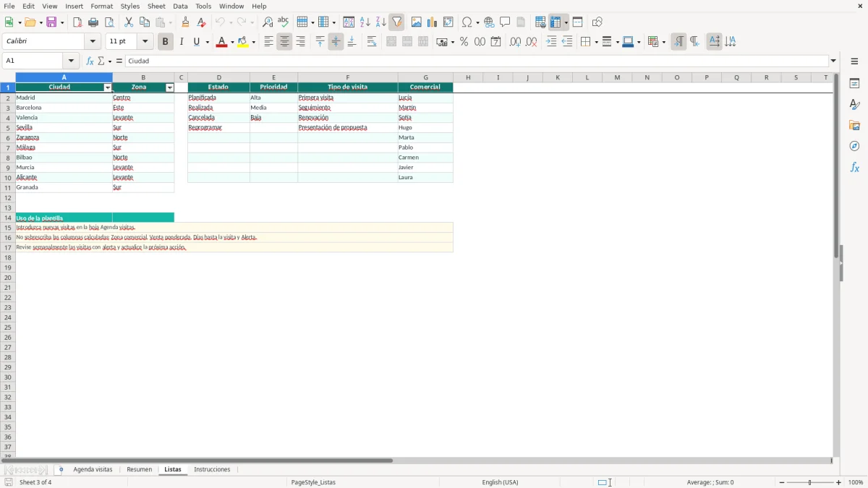Screen dimensions: 868x488
Task: Apply yellow highlighting color
Action: click(x=243, y=42)
